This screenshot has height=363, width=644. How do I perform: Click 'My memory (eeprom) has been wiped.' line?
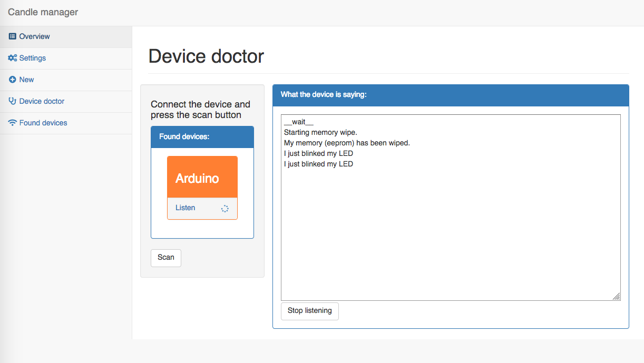[x=347, y=143]
